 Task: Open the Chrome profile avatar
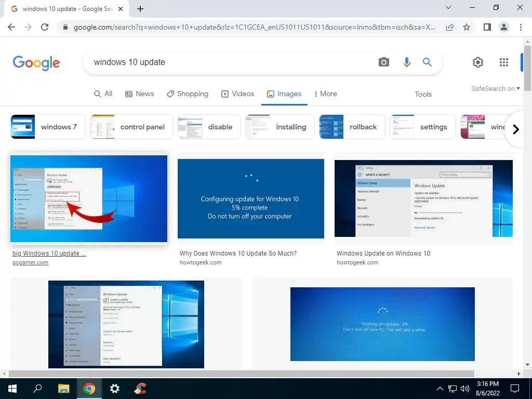tap(504, 27)
